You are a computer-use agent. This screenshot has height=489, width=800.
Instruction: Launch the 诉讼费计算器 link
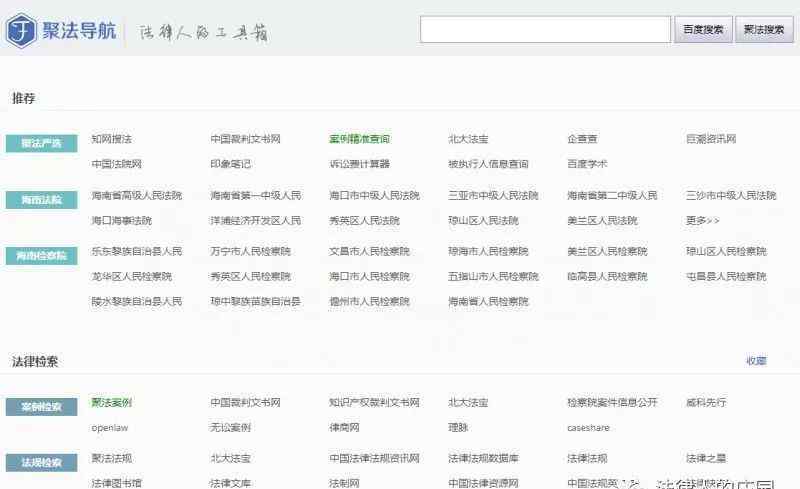click(x=359, y=164)
